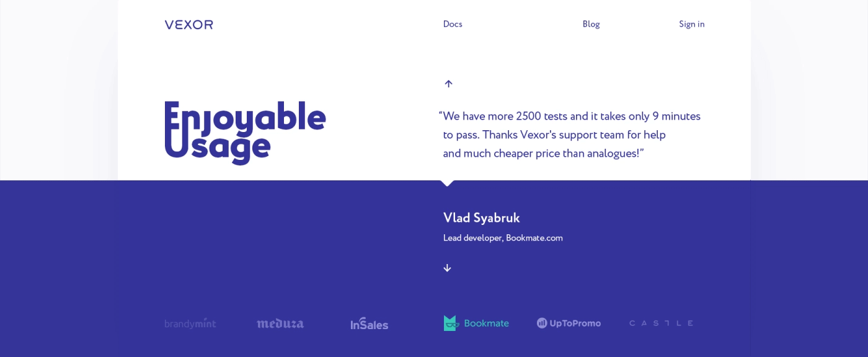Click the Sign in link

tap(691, 24)
